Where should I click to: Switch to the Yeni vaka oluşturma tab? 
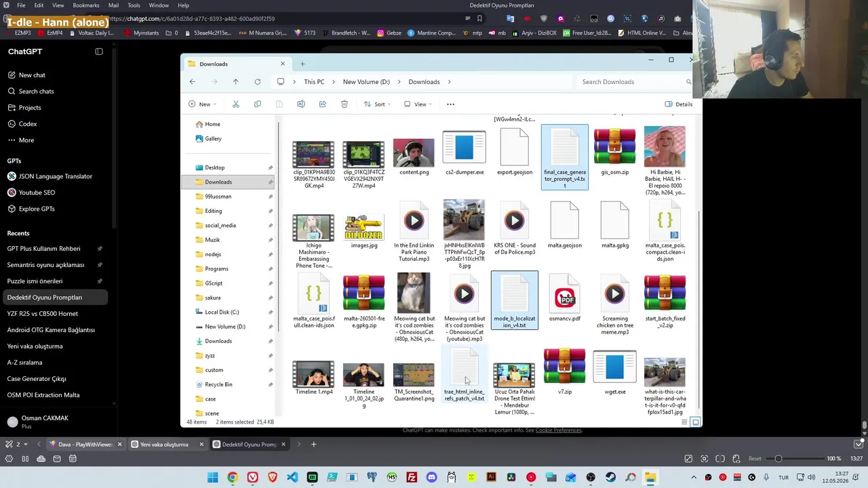pyautogui.click(x=164, y=445)
